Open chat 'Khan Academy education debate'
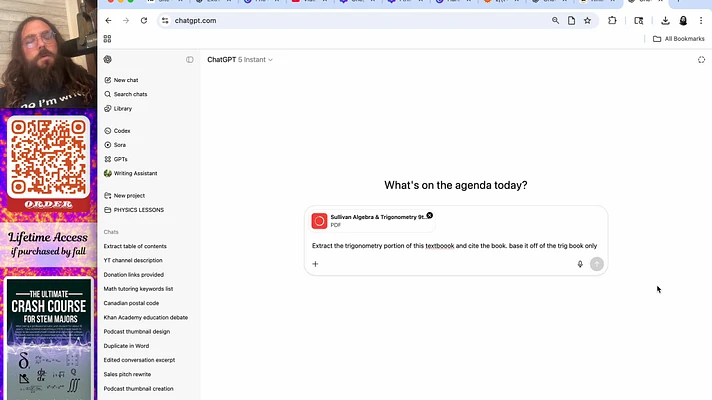 coord(145,317)
